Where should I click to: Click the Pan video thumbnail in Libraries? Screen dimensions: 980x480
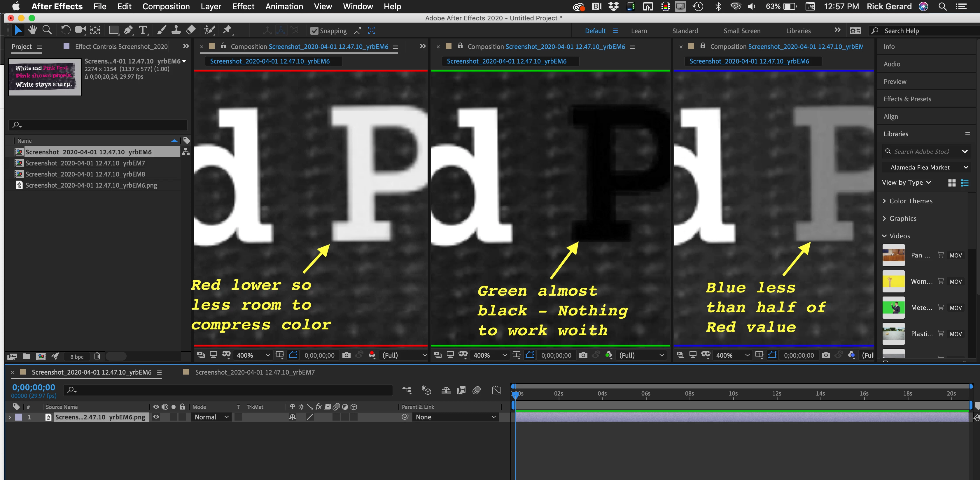point(893,255)
